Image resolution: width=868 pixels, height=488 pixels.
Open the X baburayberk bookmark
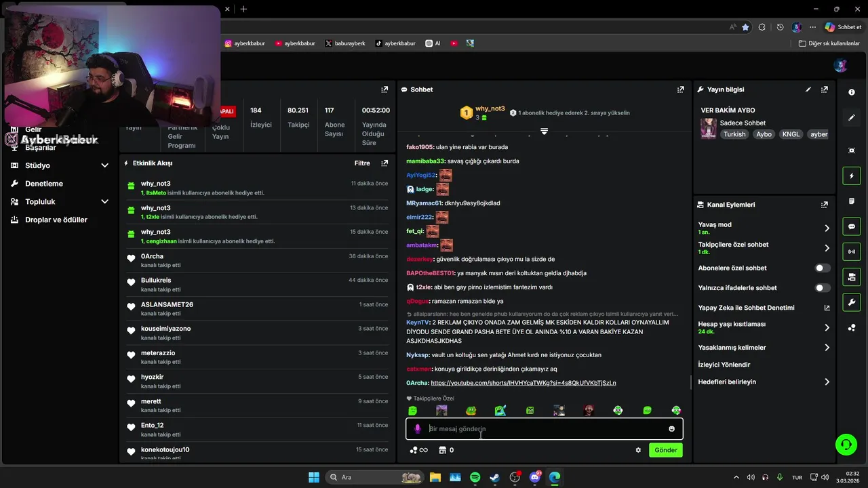click(x=345, y=43)
